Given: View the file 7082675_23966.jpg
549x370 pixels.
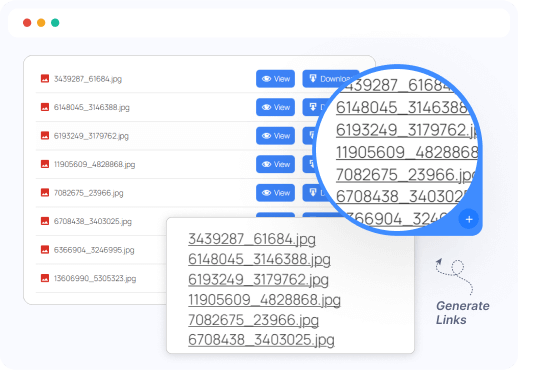Looking at the screenshot, I should click(275, 193).
